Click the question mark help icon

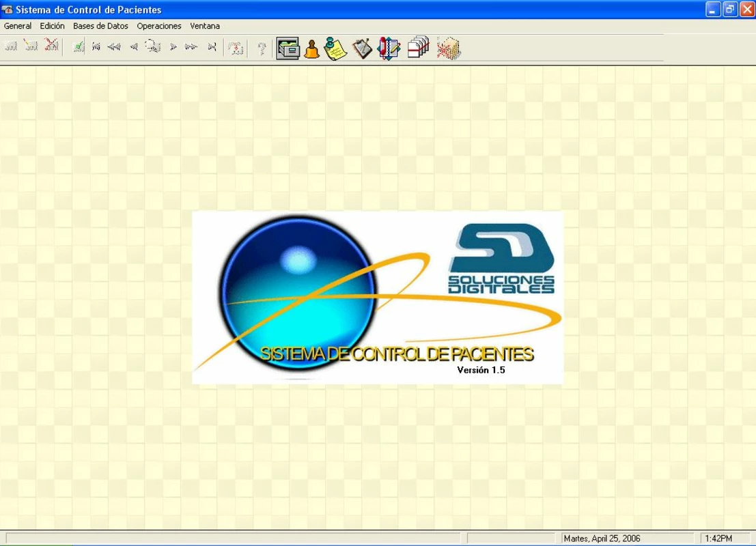coord(262,48)
